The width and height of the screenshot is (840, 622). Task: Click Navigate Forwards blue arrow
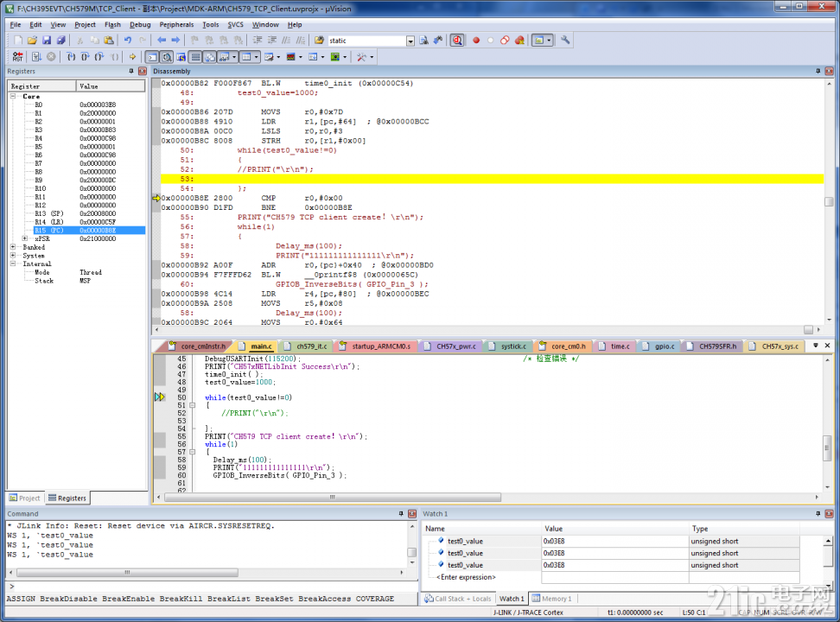[x=175, y=41]
